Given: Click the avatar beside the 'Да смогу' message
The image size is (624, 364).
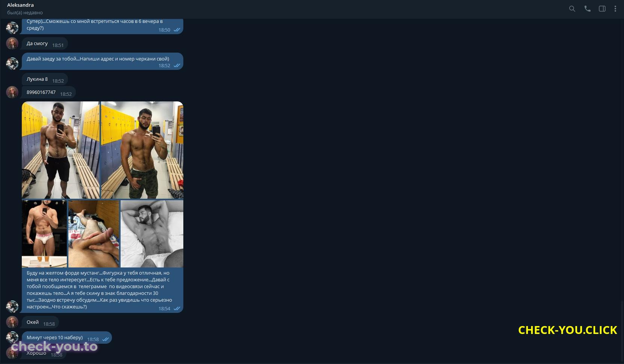Looking at the screenshot, I should pos(12,44).
